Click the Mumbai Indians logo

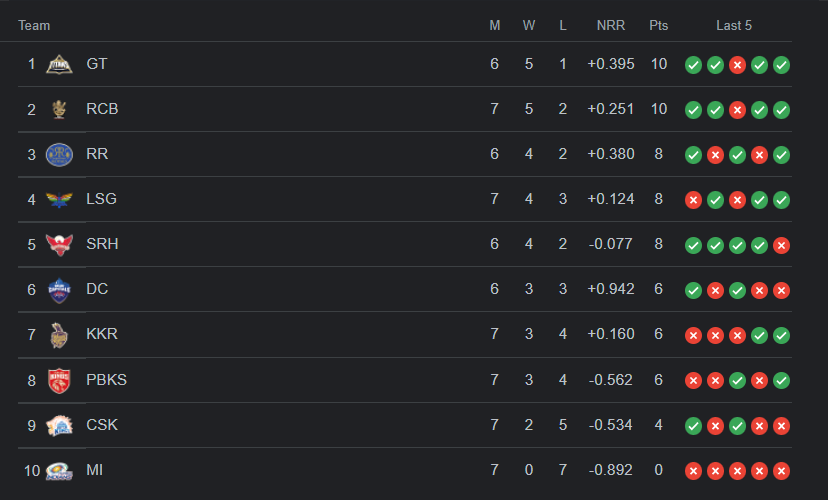pos(60,470)
